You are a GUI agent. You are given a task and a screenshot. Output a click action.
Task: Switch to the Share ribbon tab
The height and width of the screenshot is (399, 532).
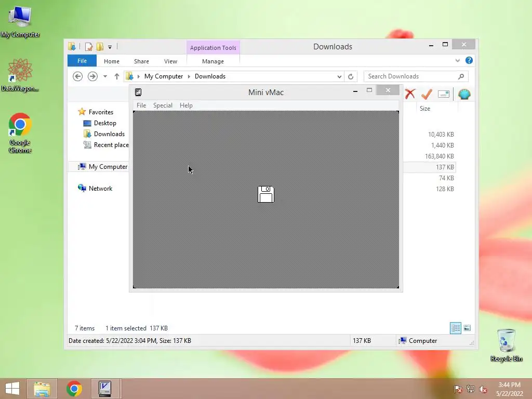(x=141, y=61)
